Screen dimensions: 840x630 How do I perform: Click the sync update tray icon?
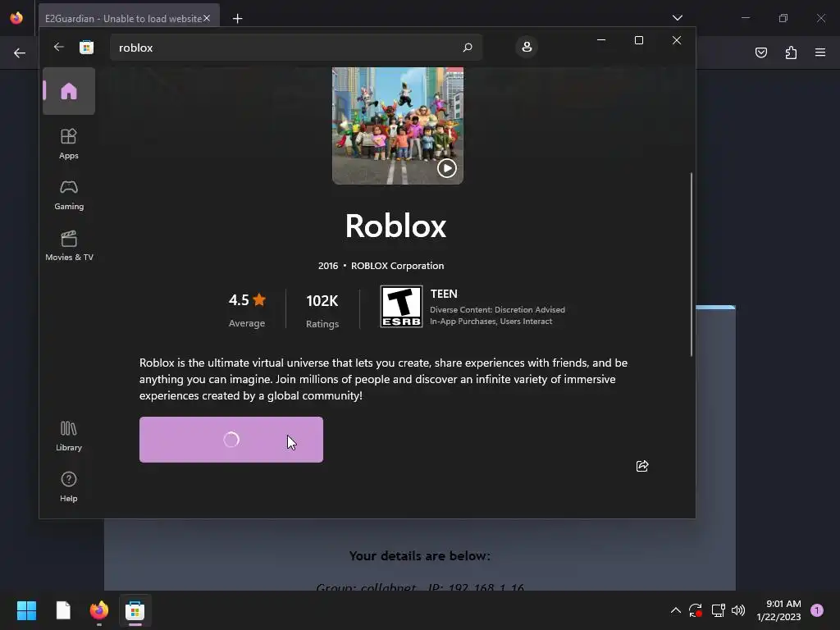pos(696,610)
